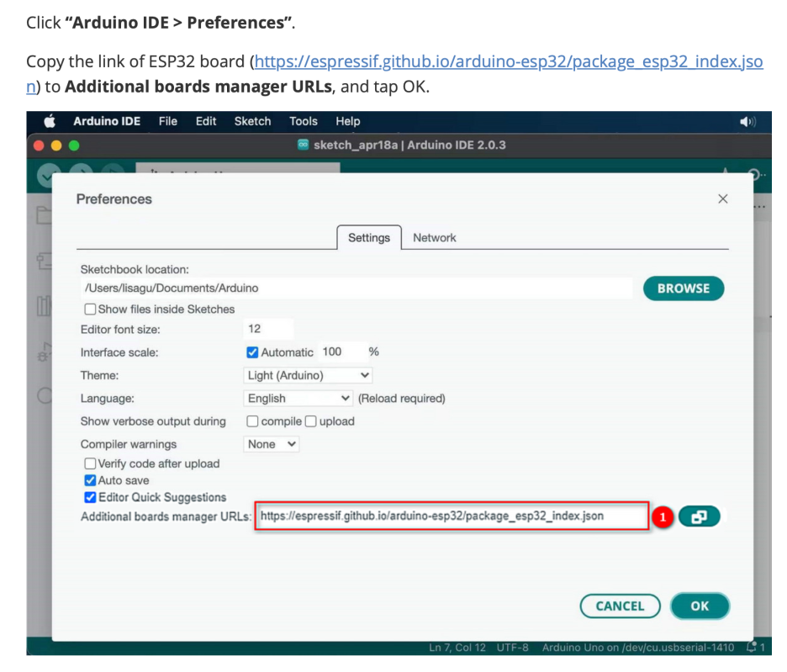
Task: Toggle Show files inside Sketches checkbox
Action: tap(90, 309)
